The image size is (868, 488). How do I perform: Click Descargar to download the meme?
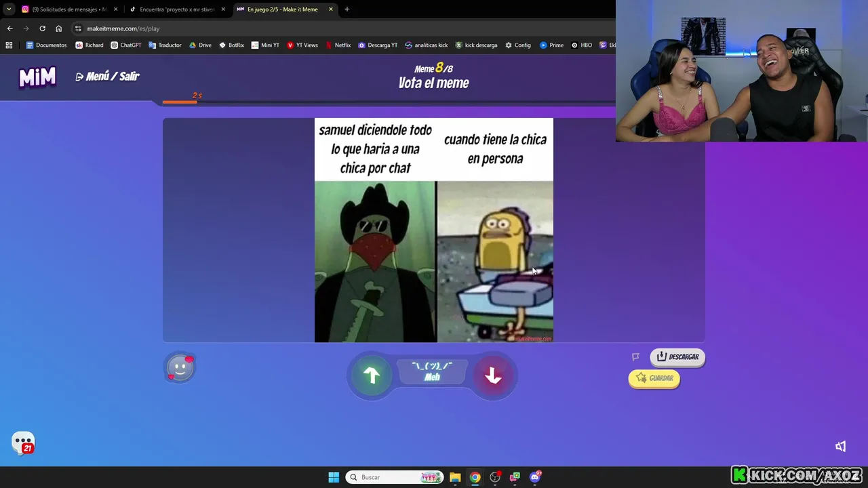[x=677, y=357]
